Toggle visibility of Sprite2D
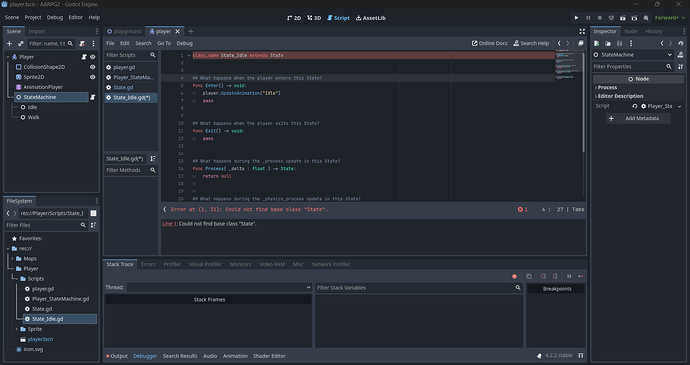The height and width of the screenshot is (365, 690). [x=92, y=77]
